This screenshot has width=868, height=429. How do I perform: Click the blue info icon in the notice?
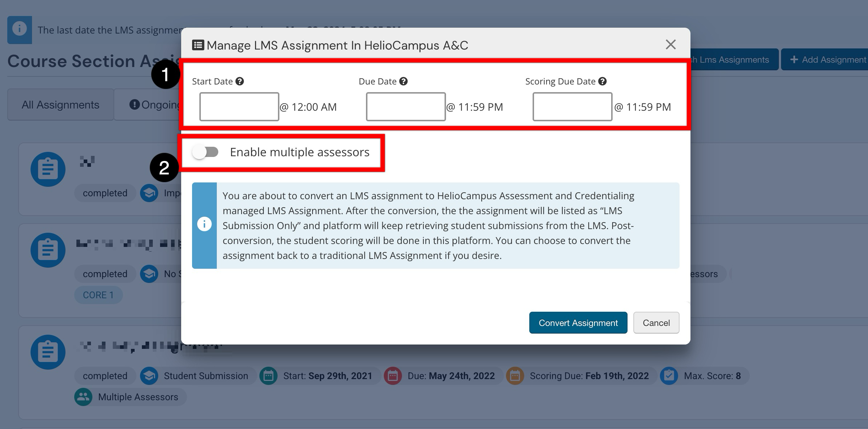click(x=204, y=224)
